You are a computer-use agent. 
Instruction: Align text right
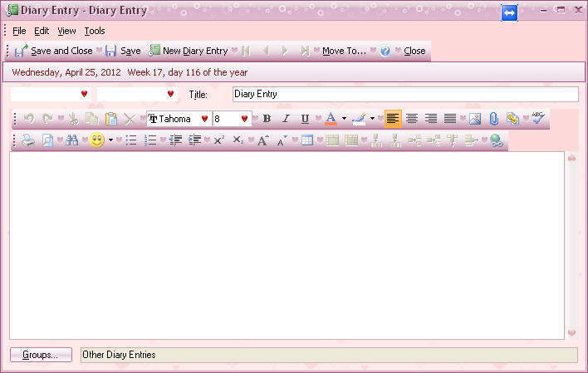tap(431, 119)
